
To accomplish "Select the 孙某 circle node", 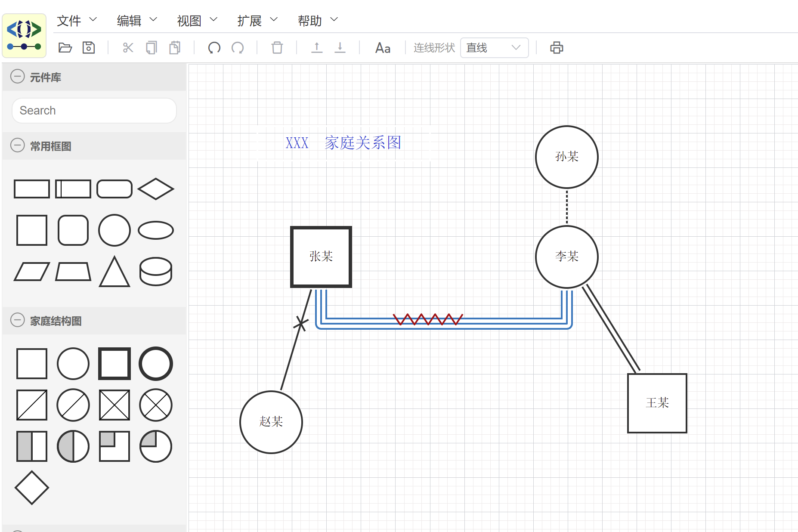I will 567,157.
